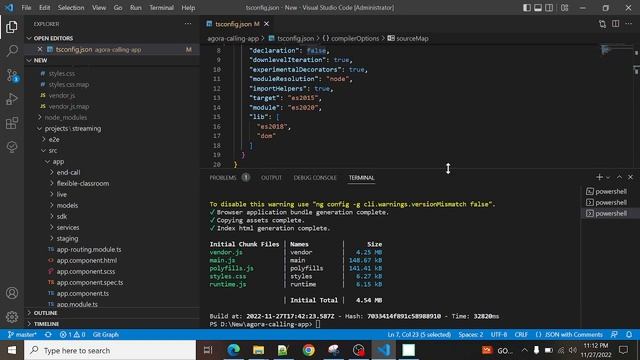Open the Go menu

(x=118, y=8)
